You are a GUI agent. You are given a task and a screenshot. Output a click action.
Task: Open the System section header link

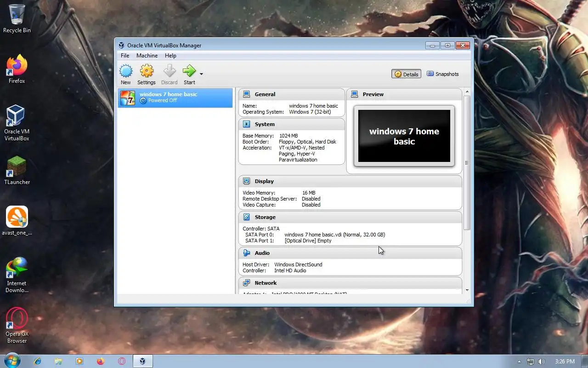coord(265,124)
